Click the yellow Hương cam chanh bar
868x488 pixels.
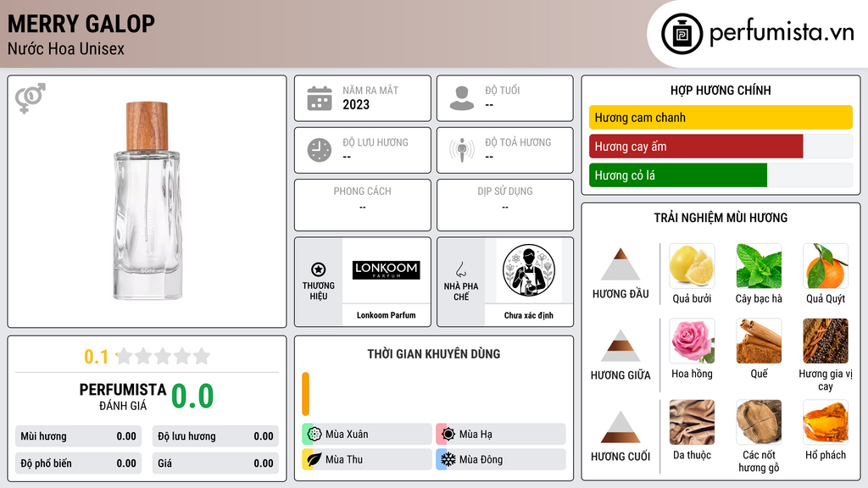click(x=721, y=117)
